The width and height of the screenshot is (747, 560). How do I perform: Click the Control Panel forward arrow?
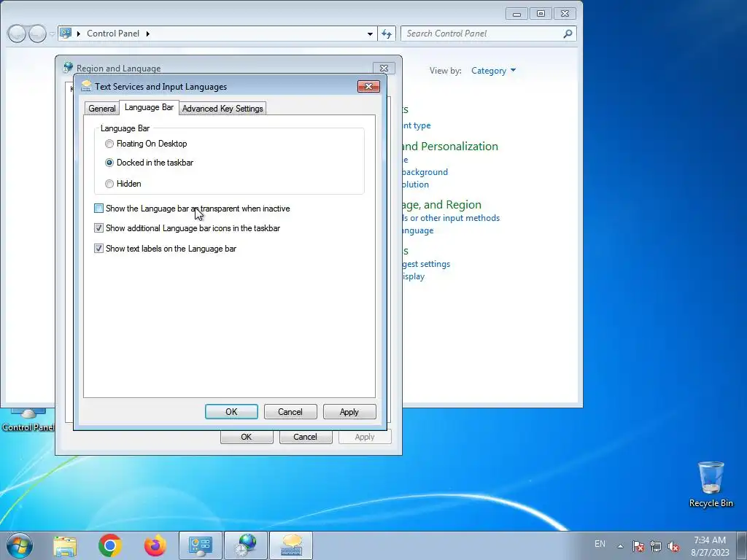coord(37,34)
